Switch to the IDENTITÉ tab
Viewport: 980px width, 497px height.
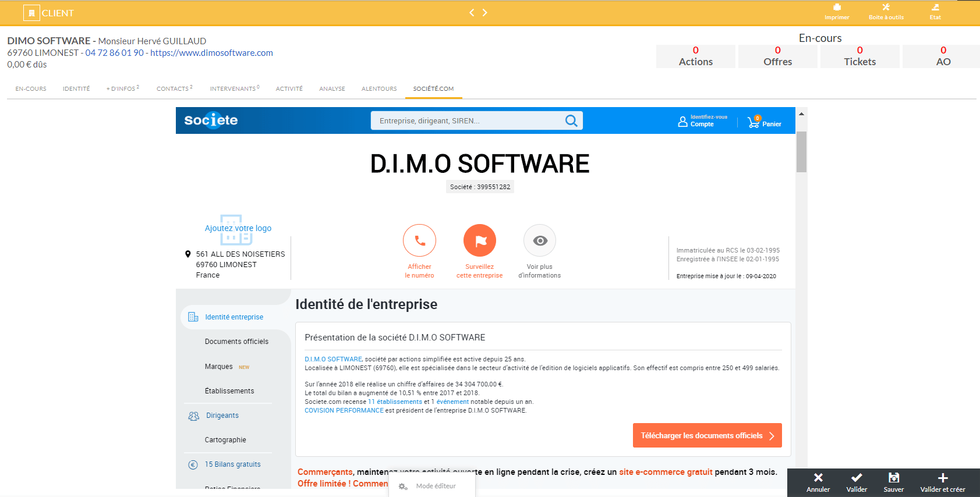[x=76, y=89]
